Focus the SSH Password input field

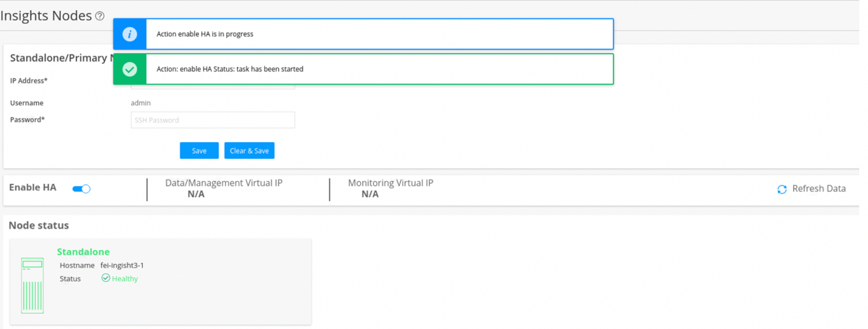tap(213, 120)
